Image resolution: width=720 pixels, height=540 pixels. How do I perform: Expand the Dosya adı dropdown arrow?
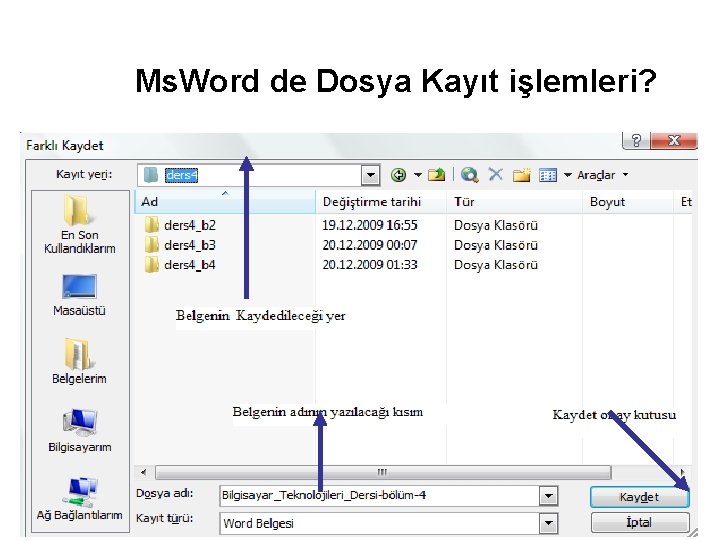(x=548, y=496)
